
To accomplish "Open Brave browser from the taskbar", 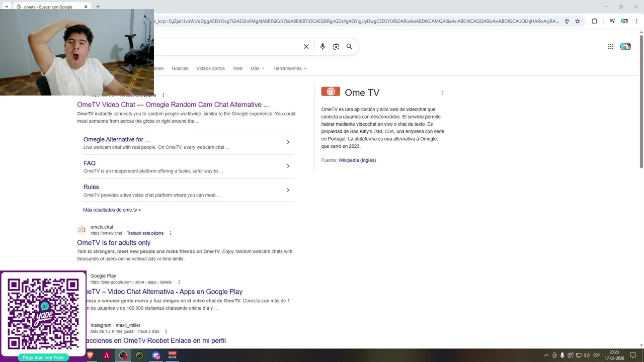I will point(91,355).
